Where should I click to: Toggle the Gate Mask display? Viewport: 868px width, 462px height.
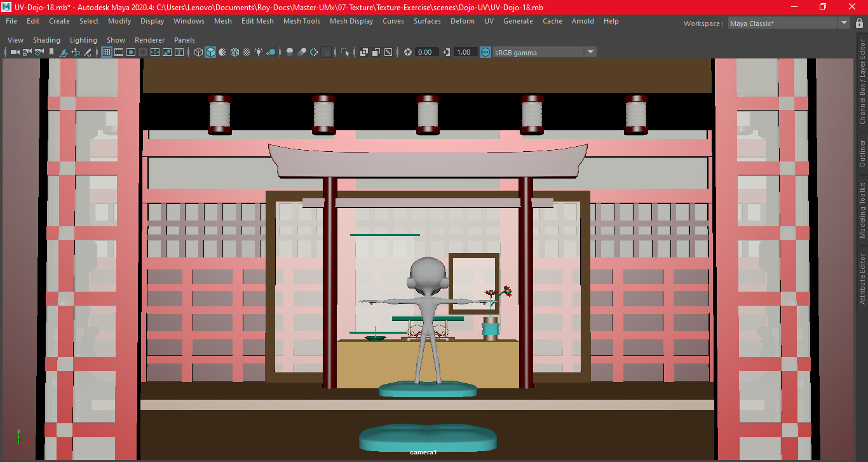pos(142,52)
